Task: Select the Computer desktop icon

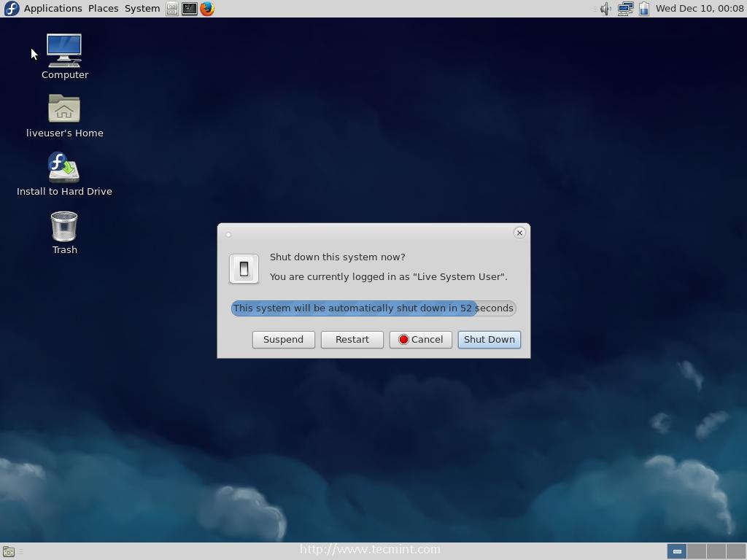Action: pyautogui.click(x=64, y=57)
